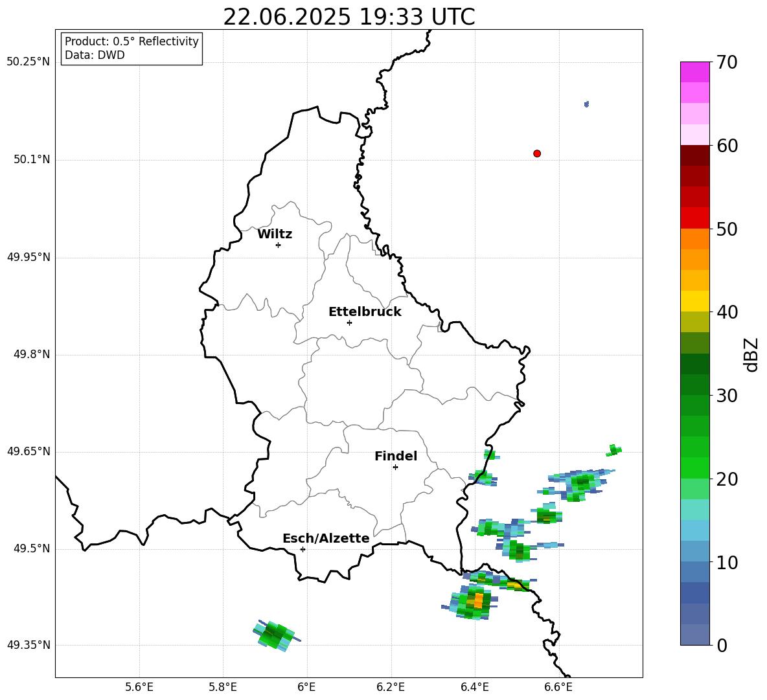Click the 5.8°E longitude label
767x700 pixels.
pyautogui.click(x=223, y=687)
